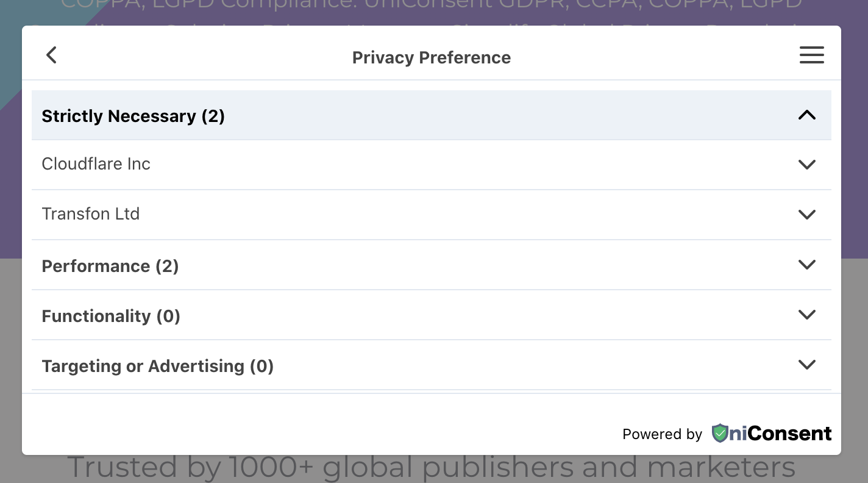Collapse Strictly Necessary using the up chevron

point(806,115)
